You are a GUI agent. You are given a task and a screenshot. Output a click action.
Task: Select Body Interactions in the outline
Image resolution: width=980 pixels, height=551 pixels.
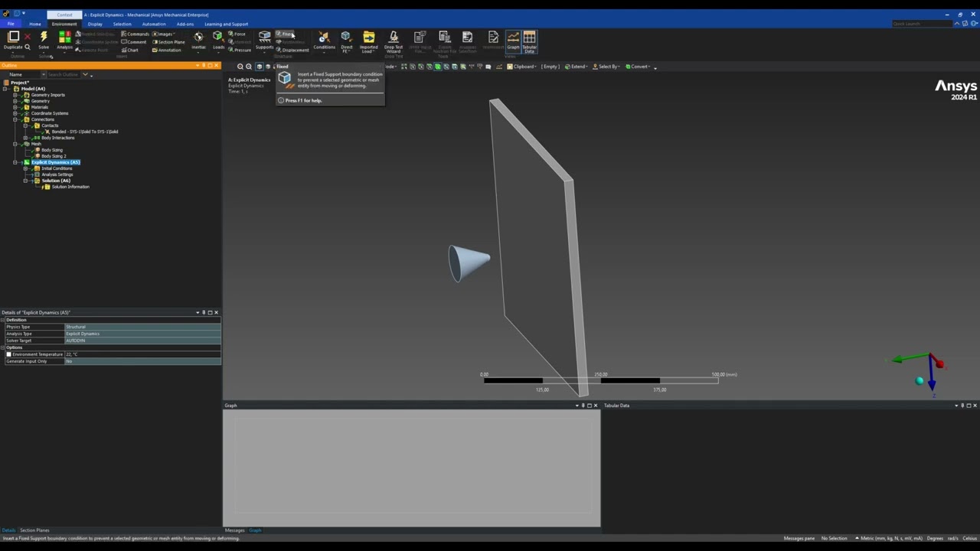57,138
